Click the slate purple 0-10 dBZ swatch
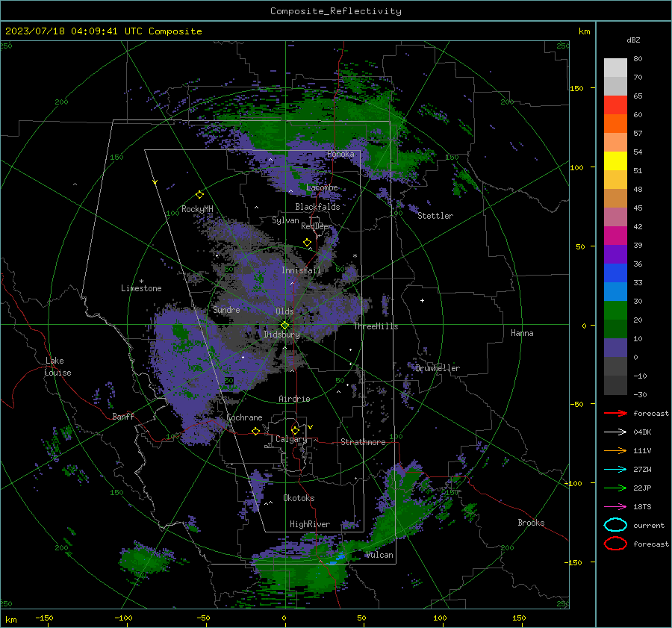672x628 pixels. tap(615, 348)
